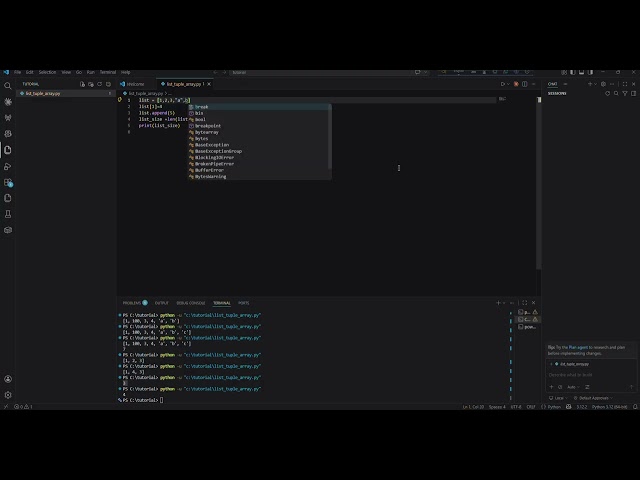Open the Terminal menu
This screenshot has width=640, height=480.
click(x=108, y=72)
